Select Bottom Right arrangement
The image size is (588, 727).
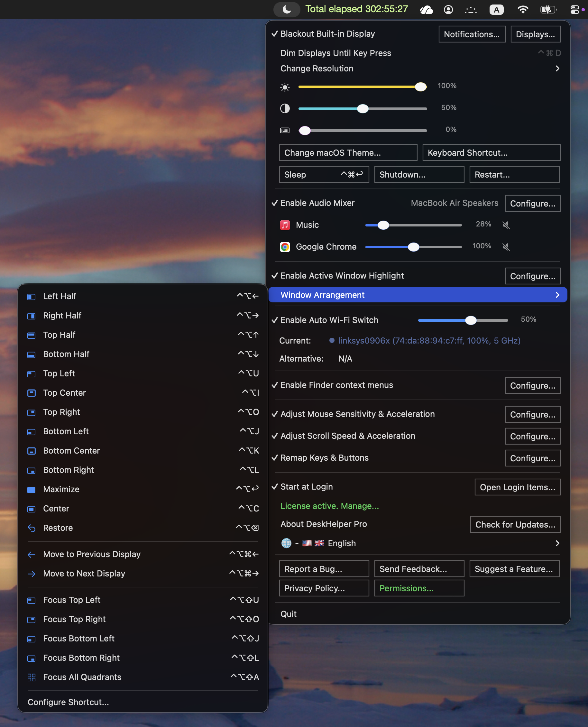click(142, 470)
